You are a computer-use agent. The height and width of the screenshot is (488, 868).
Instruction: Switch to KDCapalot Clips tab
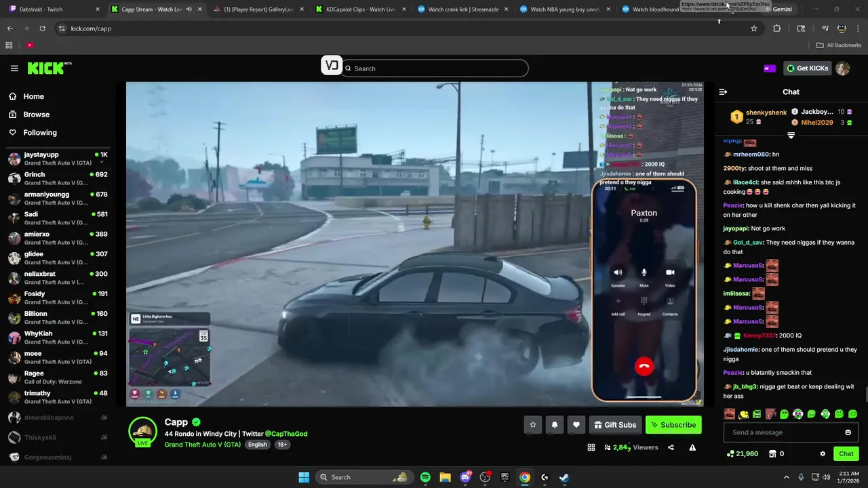(x=359, y=9)
